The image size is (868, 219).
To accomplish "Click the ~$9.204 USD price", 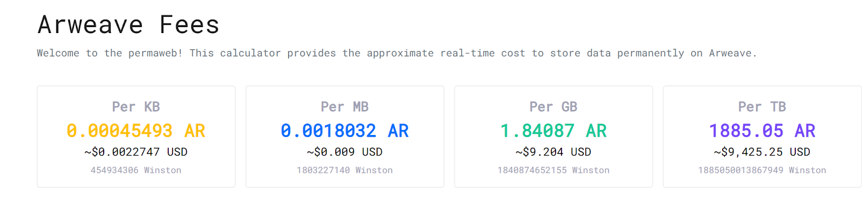I will click(553, 152).
